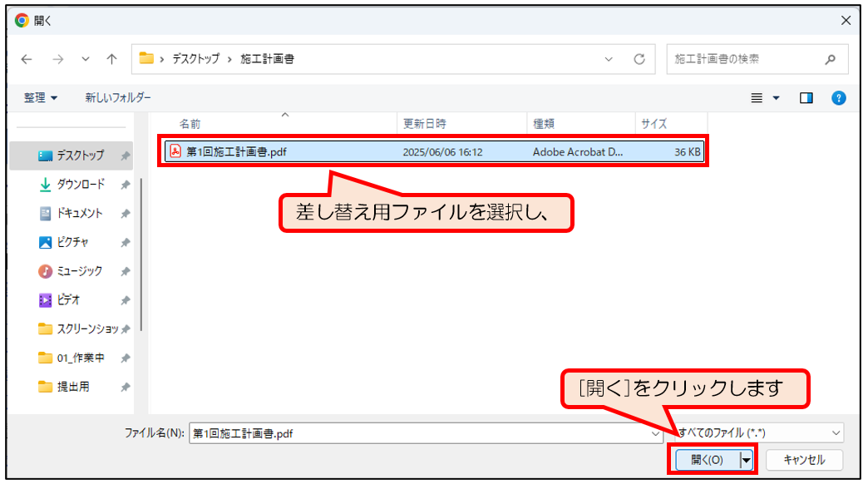Expand the address bar path history
The width and height of the screenshot is (868, 484).
[609, 59]
